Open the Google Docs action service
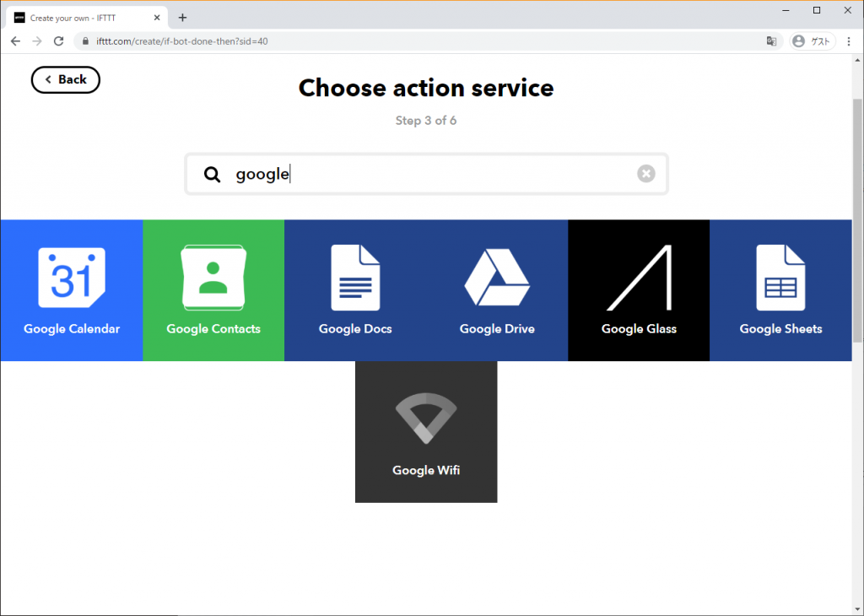864x616 pixels. [355, 290]
